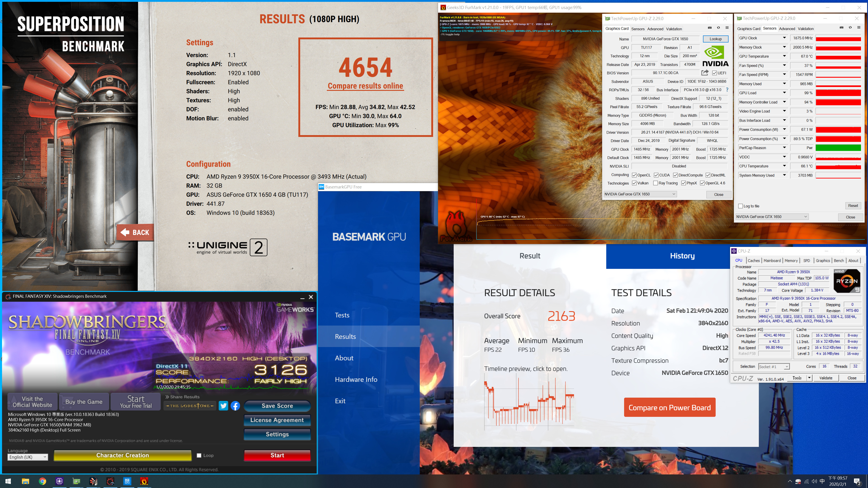Open GPU selector dropdown in Sensors window
This screenshot has height=488, width=868.
click(x=772, y=217)
